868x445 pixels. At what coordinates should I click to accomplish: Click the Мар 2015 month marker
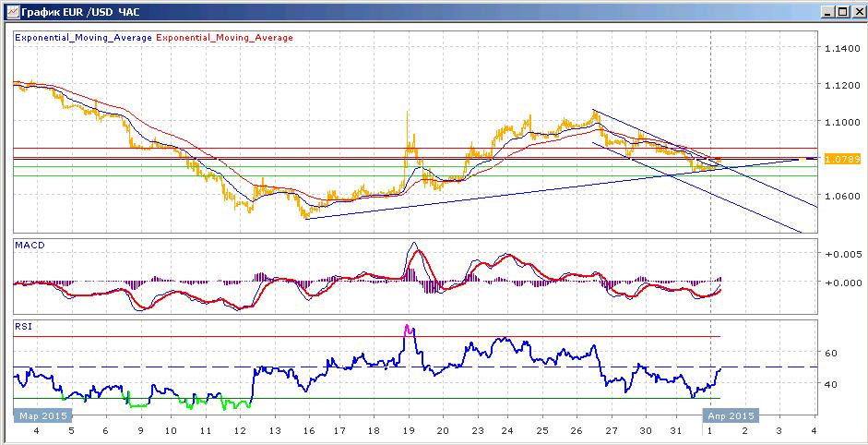coord(42,415)
